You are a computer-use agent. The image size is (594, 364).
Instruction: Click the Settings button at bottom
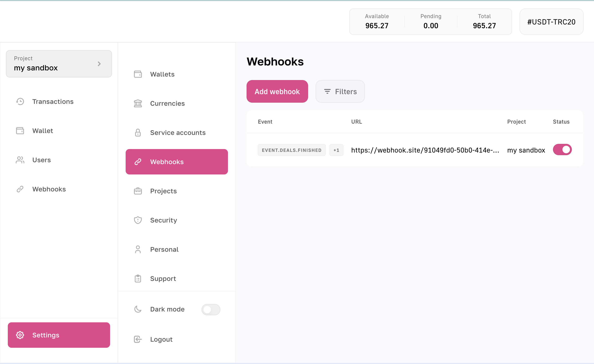[x=59, y=335]
